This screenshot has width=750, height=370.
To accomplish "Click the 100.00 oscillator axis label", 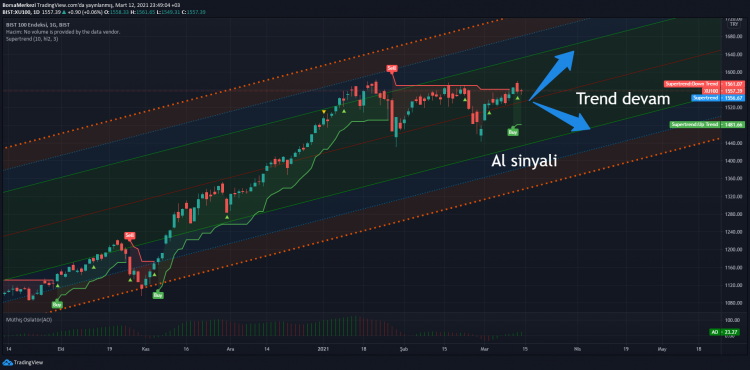I will click(x=734, y=320).
